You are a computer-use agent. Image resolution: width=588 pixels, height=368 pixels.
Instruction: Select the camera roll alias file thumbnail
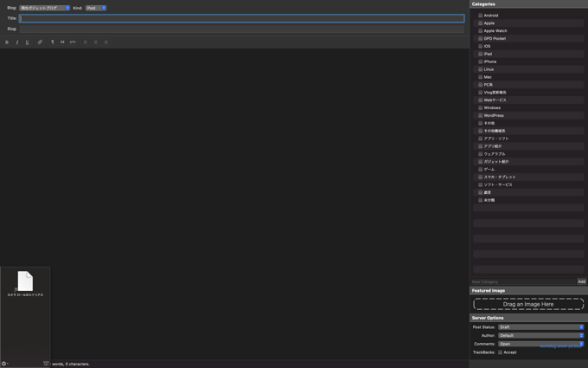[25, 281]
